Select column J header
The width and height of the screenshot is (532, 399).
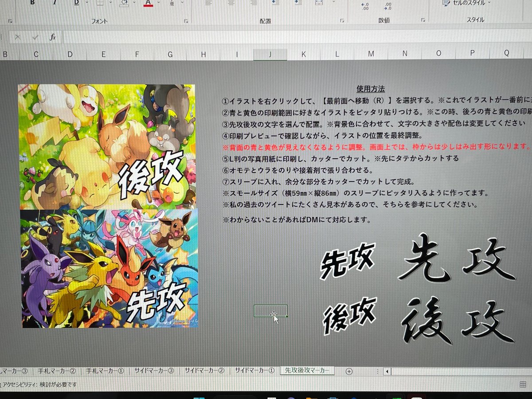[270, 54]
